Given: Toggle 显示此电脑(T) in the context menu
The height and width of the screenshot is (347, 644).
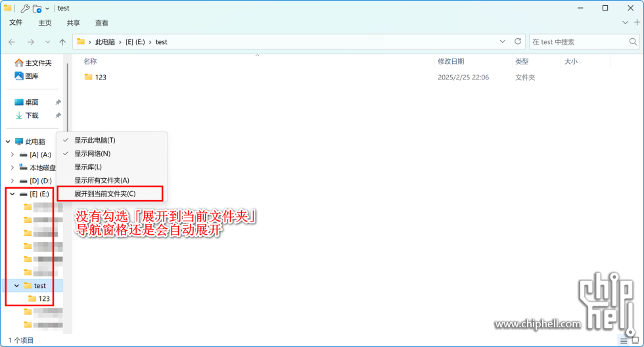Looking at the screenshot, I should (x=112, y=141).
